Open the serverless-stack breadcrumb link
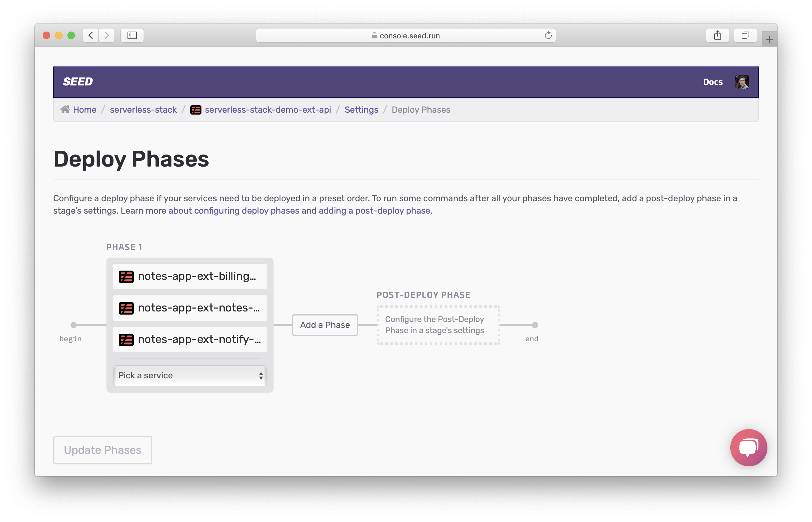Viewport: 812px width, 522px height. pos(143,110)
